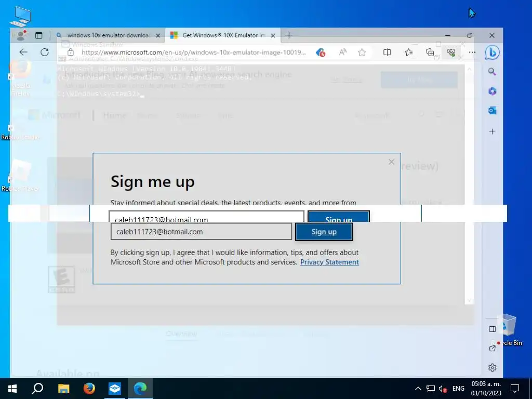Open the Windows Start menu
The image size is (532, 399).
coord(12,389)
